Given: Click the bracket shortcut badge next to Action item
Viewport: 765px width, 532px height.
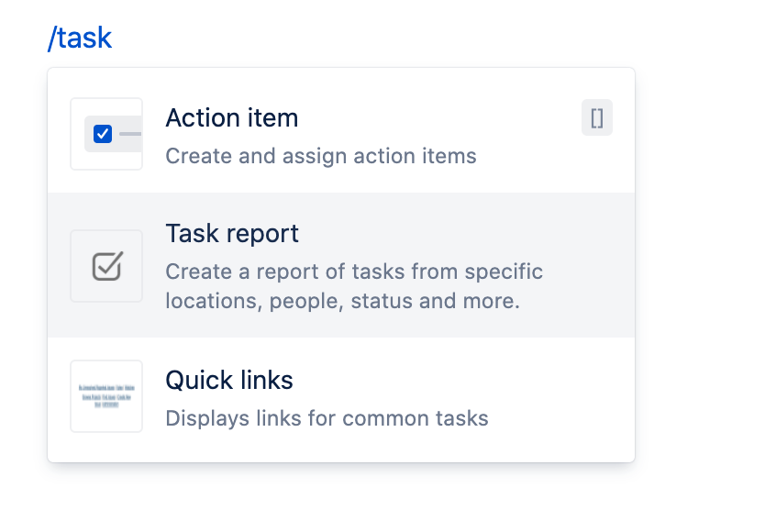Looking at the screenshot, I should click(597, 117).
